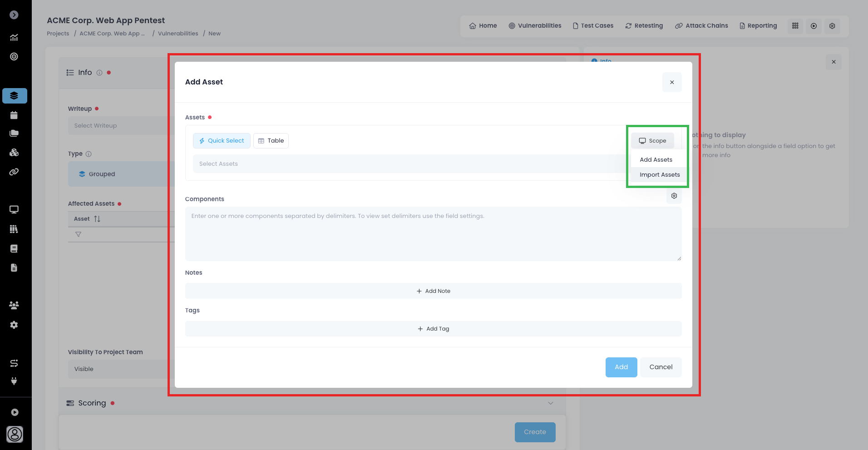Screen dimensions: 868x450
Task: Open the grid apps icon in top navigation
Action: tap(795, 26)
